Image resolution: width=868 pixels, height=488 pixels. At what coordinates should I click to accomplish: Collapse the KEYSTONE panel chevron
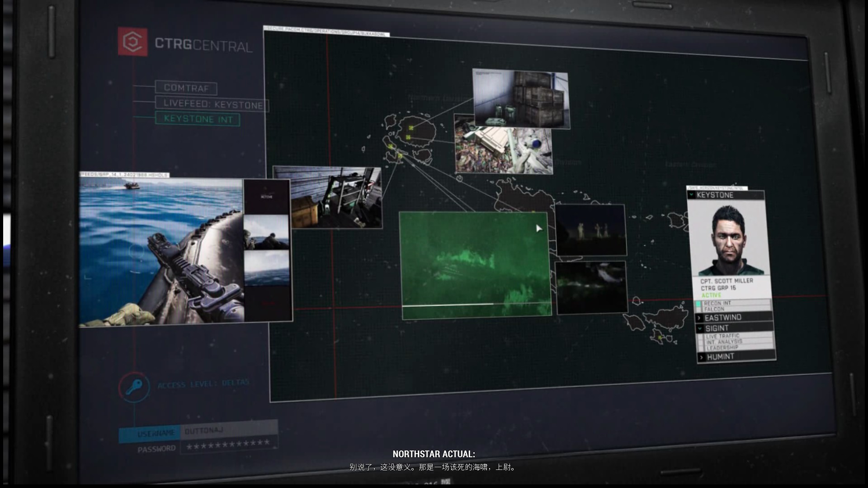pyautogui.click(x=691, y=195)
